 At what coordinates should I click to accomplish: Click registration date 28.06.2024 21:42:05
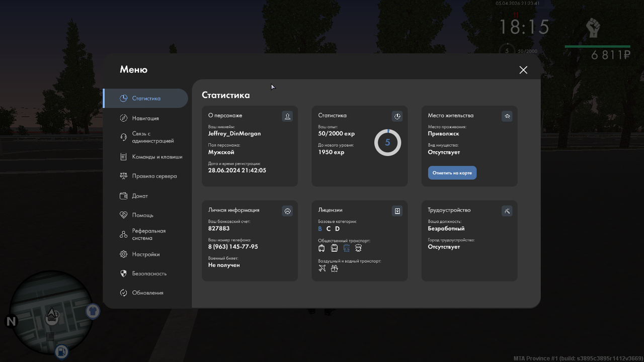click(237, 170)
